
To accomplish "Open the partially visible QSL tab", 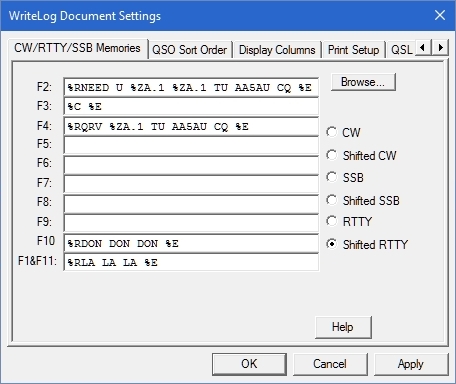I will pyautogui.click(x=401, y=50).
